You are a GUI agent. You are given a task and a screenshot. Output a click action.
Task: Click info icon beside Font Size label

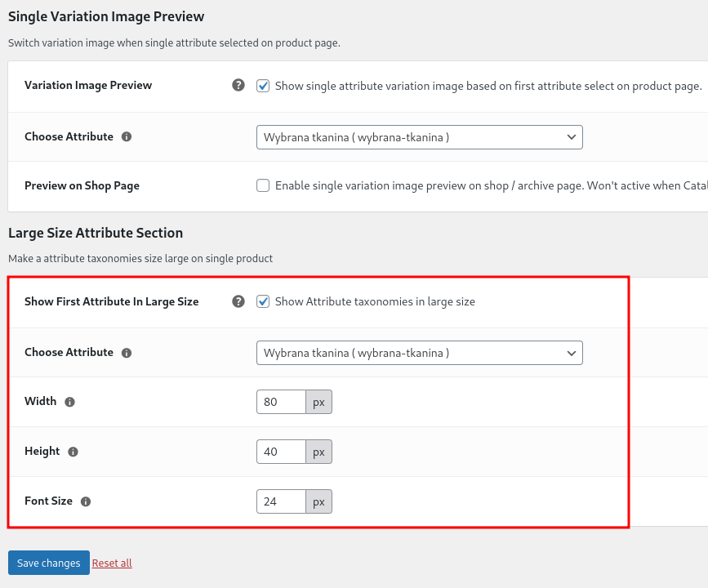tap(86, 501)
